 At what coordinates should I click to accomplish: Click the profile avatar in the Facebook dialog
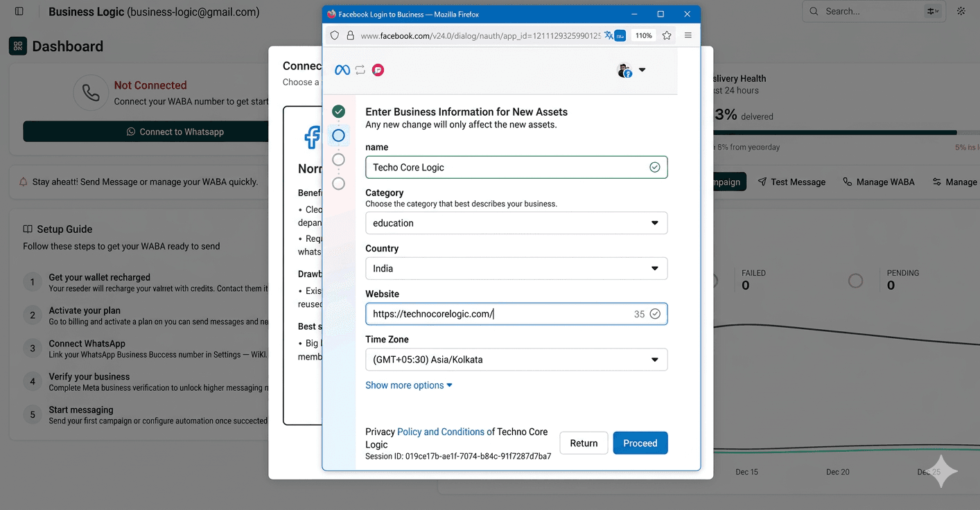click(x=624, y=71)
